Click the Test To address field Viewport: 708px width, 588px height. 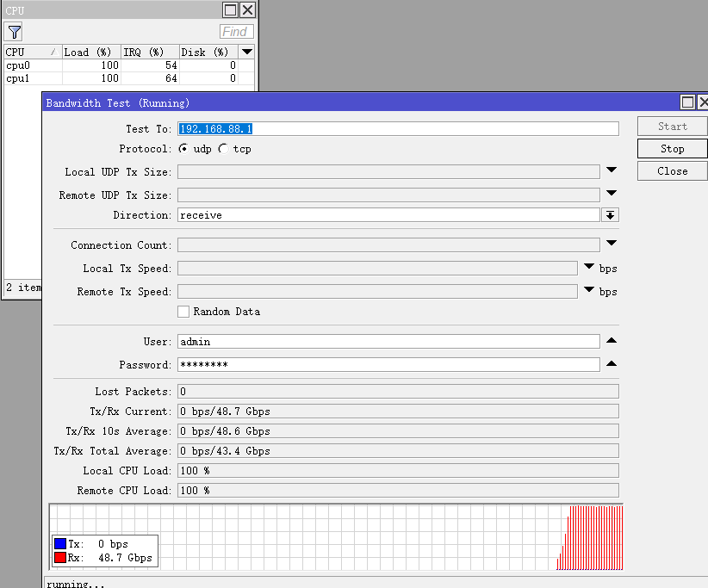(x=397, y=128)
